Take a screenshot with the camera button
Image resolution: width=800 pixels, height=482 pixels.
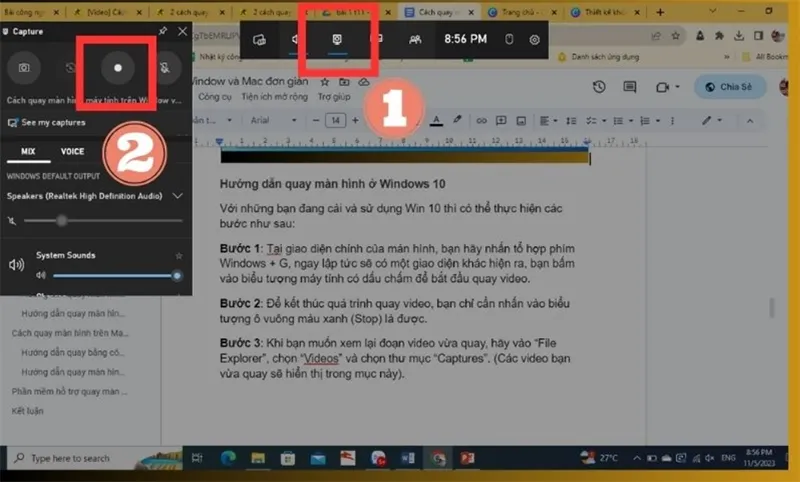[x=24, y=68]
